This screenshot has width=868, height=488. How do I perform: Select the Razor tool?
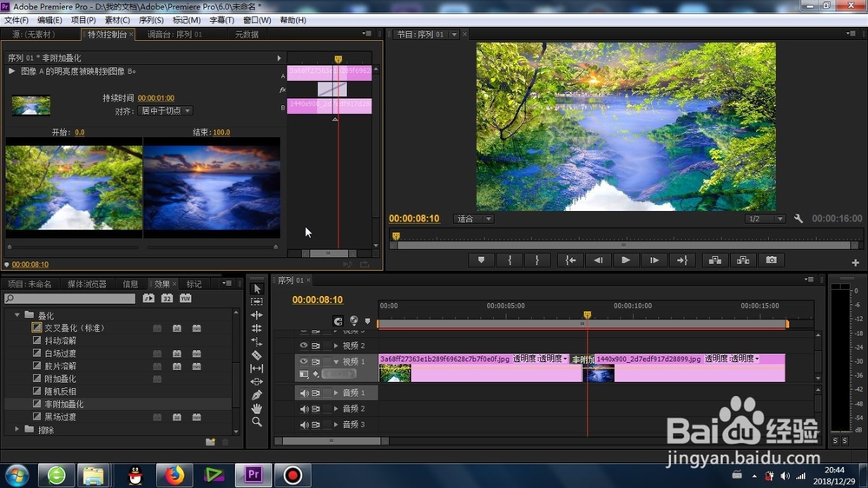[257, 355]
